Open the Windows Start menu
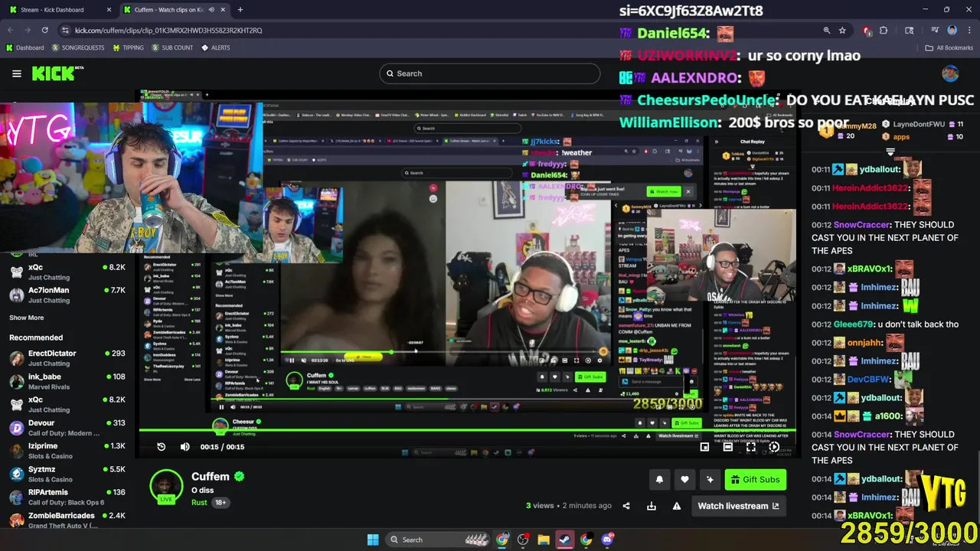 point(373,540)
